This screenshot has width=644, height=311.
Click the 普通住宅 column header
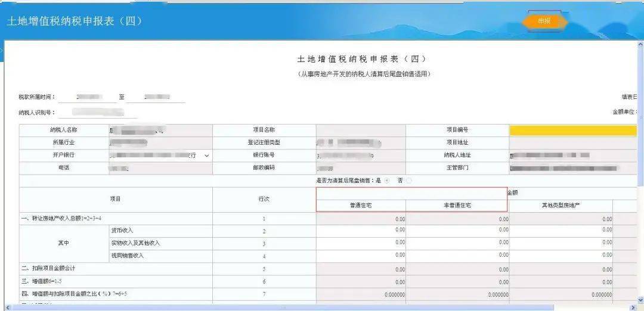click(361, 206)
